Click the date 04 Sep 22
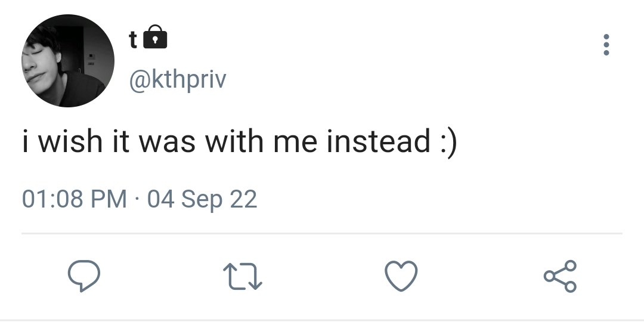This screenshot has width=644, height=331. (202, 199)
